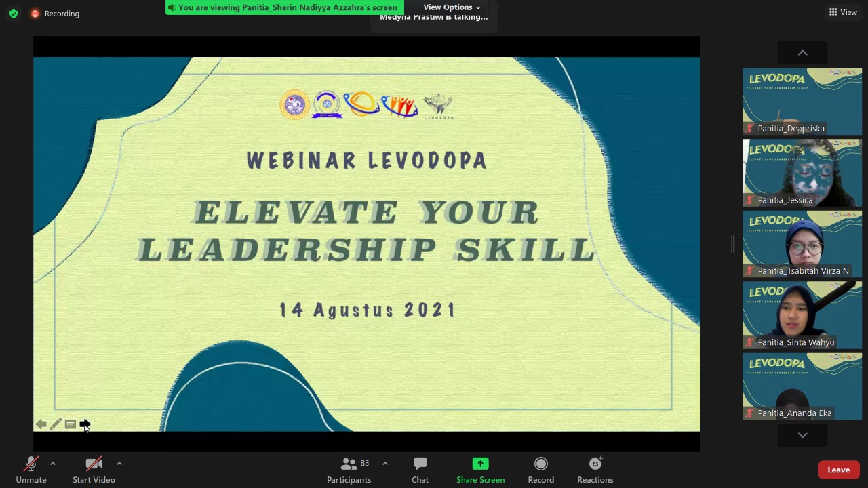
Task: Click the orange ring planet logo on the slide
Action: 361,104
